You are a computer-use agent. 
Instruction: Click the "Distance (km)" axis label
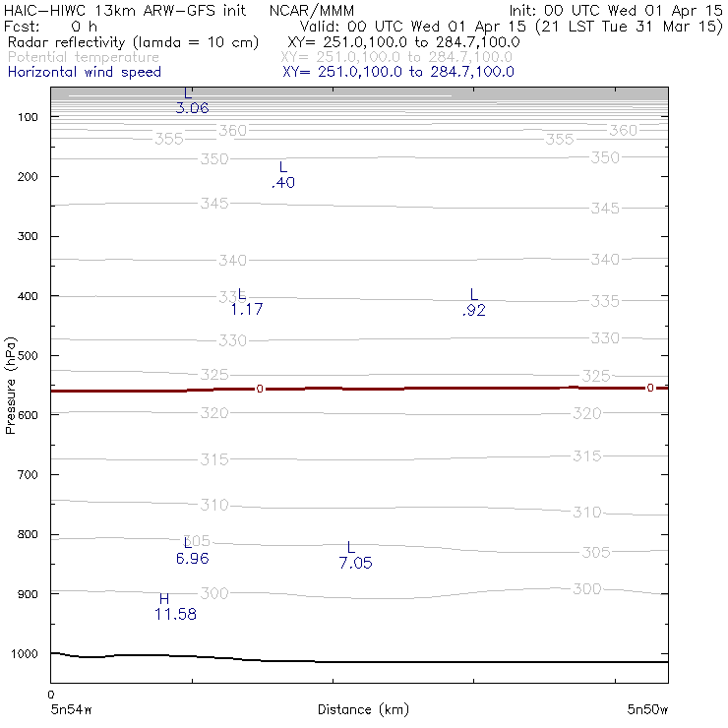[363, 709]
